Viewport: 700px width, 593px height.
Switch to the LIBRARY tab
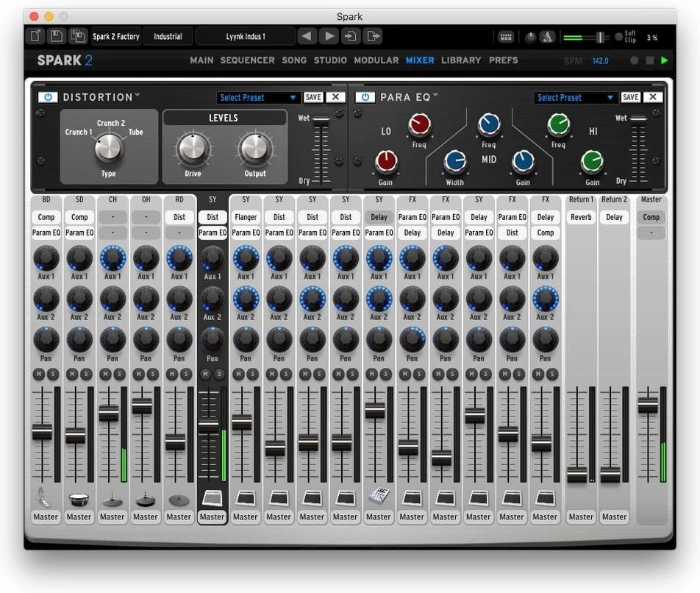[x=461, y=60]
